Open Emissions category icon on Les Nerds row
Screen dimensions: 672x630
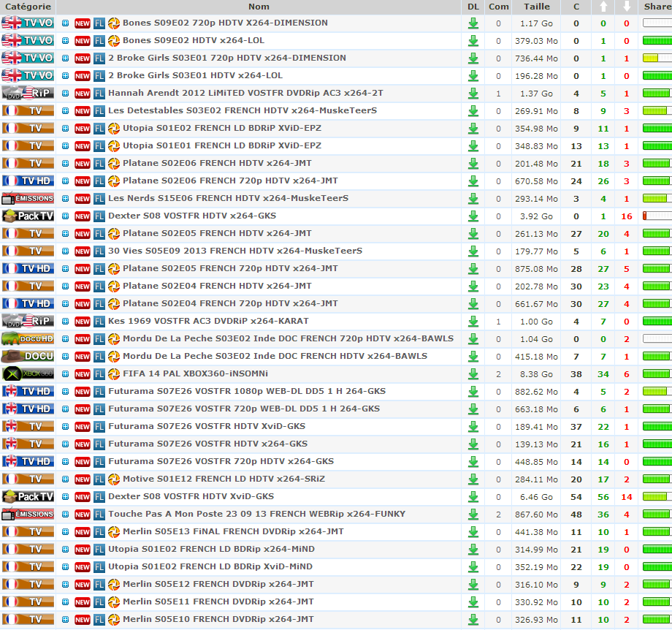[28, 198]
